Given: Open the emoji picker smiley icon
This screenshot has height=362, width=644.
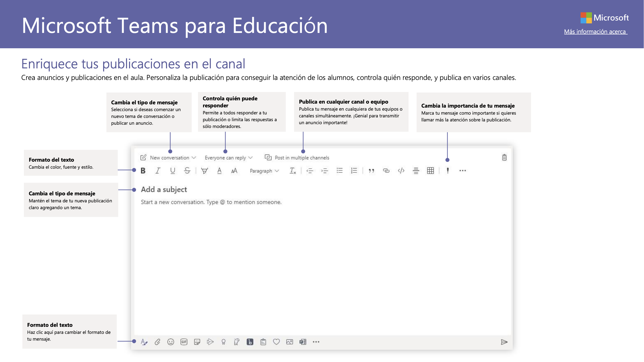Looking at the screenshot, I should [171, 342].
